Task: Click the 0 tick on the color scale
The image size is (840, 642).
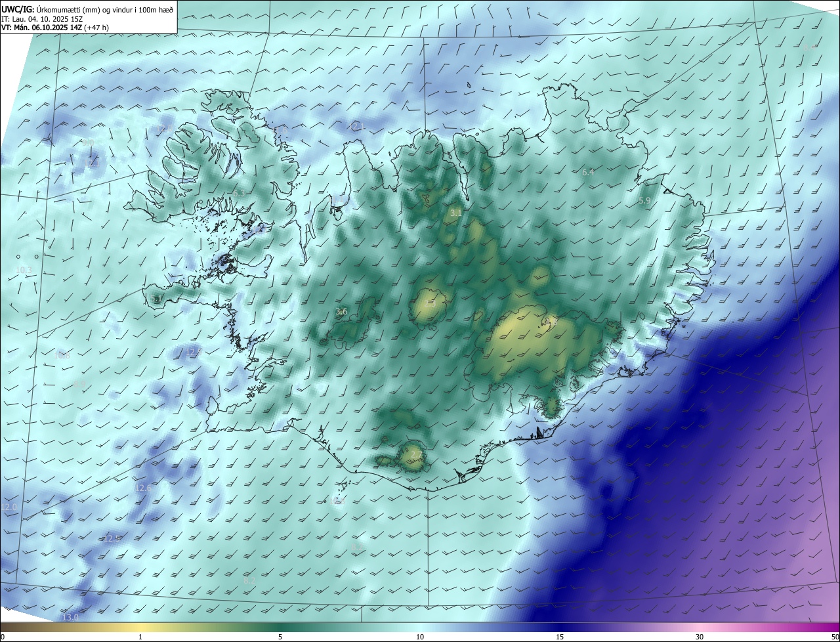Action: (x=3, y=637)
